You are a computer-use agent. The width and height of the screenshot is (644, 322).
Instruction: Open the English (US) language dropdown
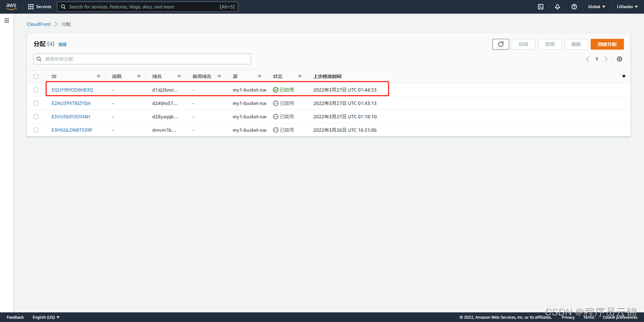tap(46, 317)
